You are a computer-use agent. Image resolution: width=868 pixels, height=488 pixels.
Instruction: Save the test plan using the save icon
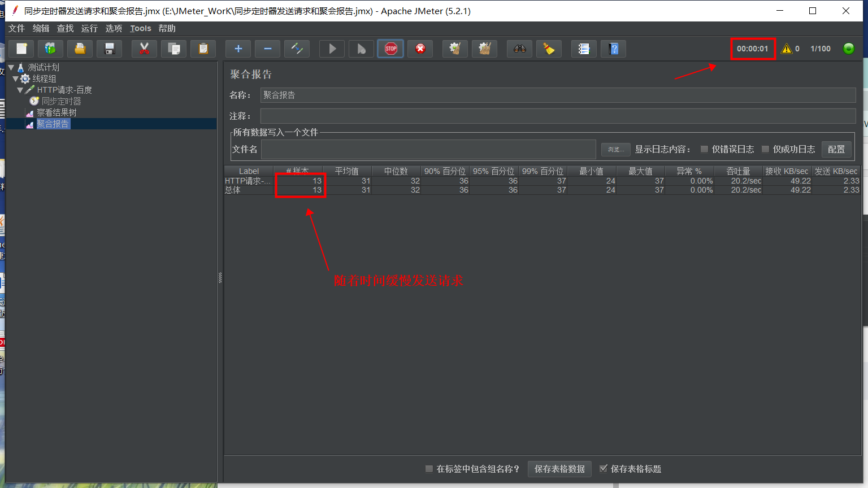point(109,49)
